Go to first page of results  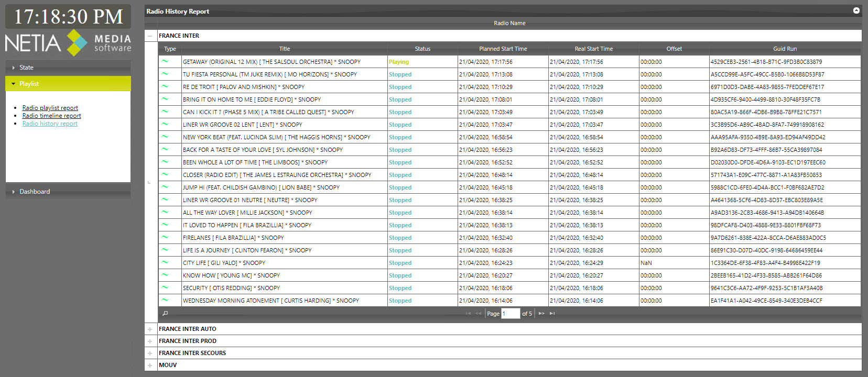[x=468, y=314]
